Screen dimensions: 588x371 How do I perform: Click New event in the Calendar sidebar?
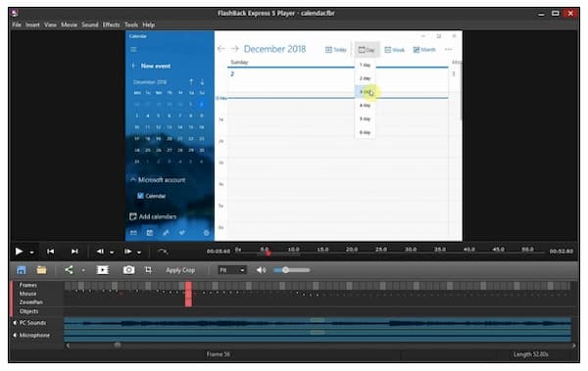tap(151, 66)
